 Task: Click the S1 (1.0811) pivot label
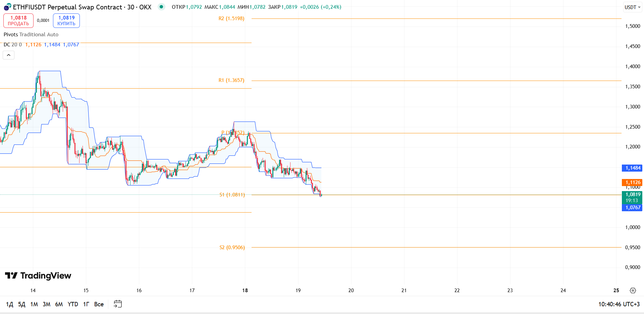pos(232,195)
